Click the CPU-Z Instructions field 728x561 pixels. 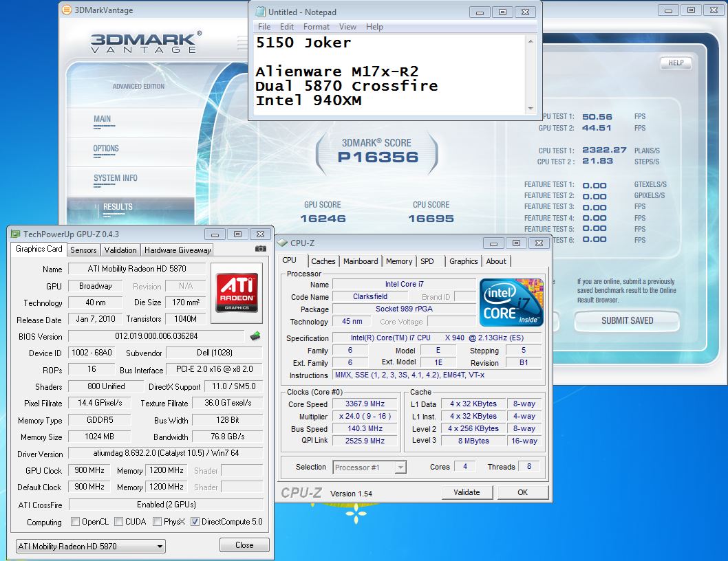(x=437, y=375)
